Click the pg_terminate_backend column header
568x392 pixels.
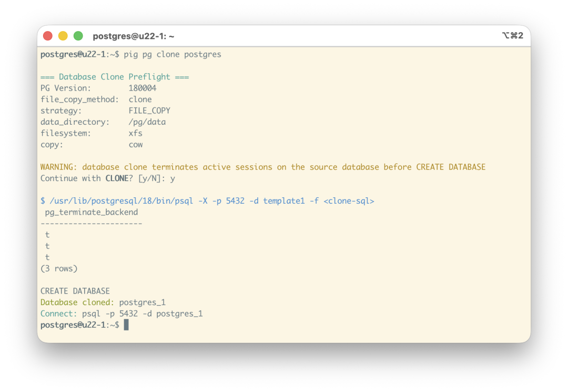[92, 212]
